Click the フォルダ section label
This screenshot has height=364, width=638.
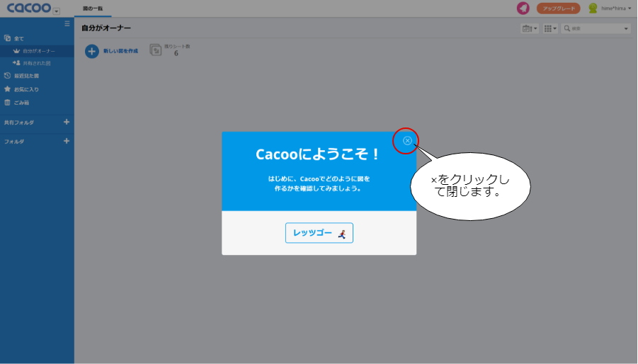(14, 142)
